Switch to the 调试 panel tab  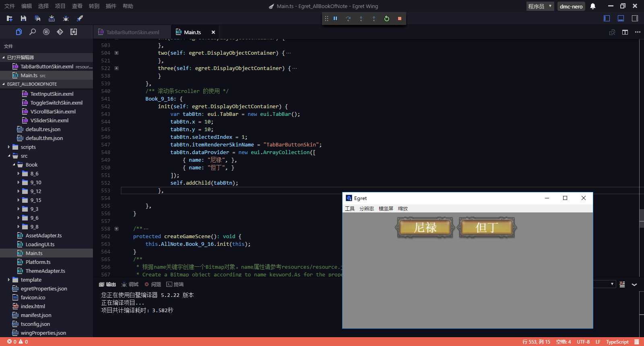(x=130, y=284)
